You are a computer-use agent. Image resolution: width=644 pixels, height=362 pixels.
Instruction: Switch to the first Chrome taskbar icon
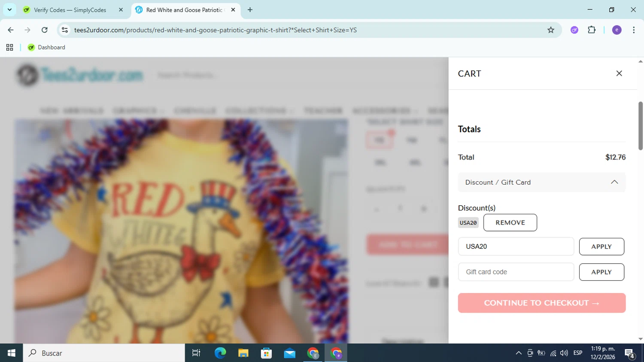point(313,353)
